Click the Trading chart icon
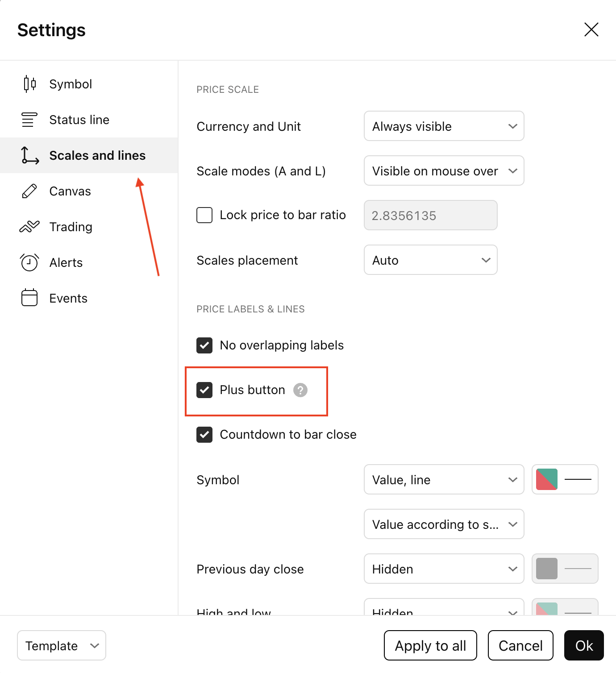The image size is (616, 673). (29, 227)
